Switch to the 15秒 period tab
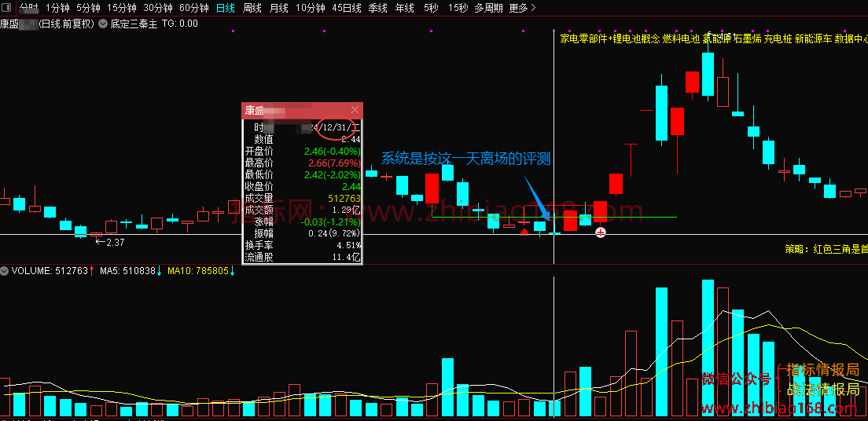Image resolution: width=868 pixels, height=421 pixels. pyautogui.click(x=458, y=8)
